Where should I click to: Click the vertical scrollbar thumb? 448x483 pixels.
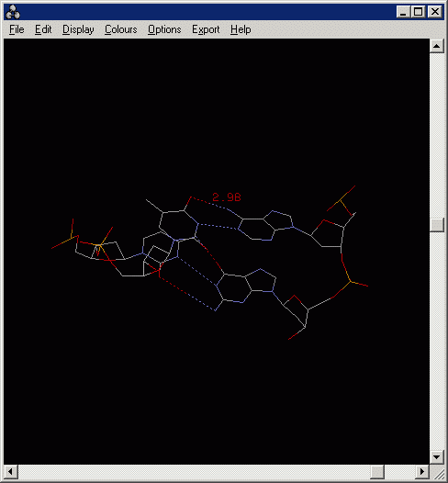click(437, 225)
